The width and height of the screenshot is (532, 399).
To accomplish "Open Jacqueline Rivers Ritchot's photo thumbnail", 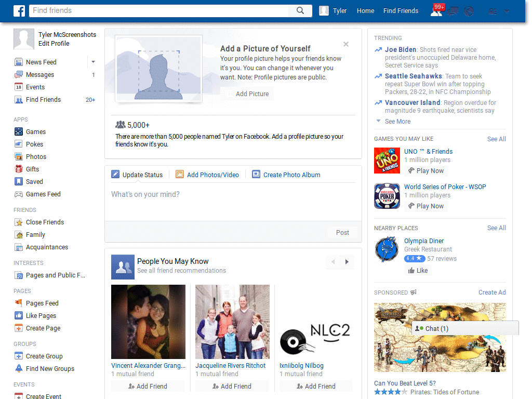I will tap(232, 322).
